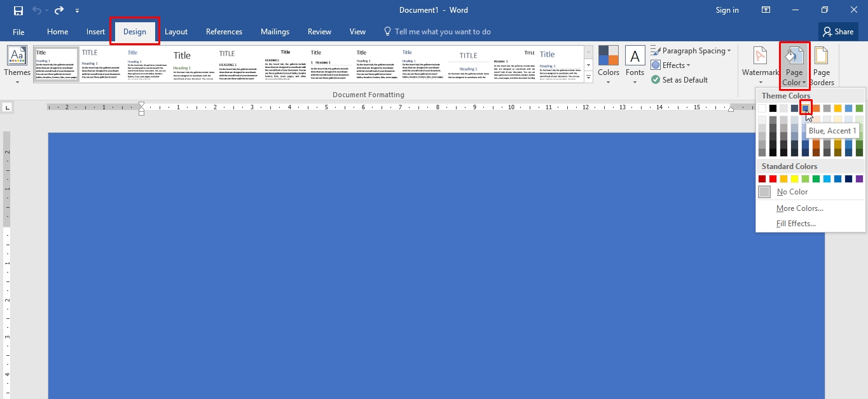Viewport: 868px width, 399px height.
Task: Select the Colors option
Action: (x=608, y=64)
